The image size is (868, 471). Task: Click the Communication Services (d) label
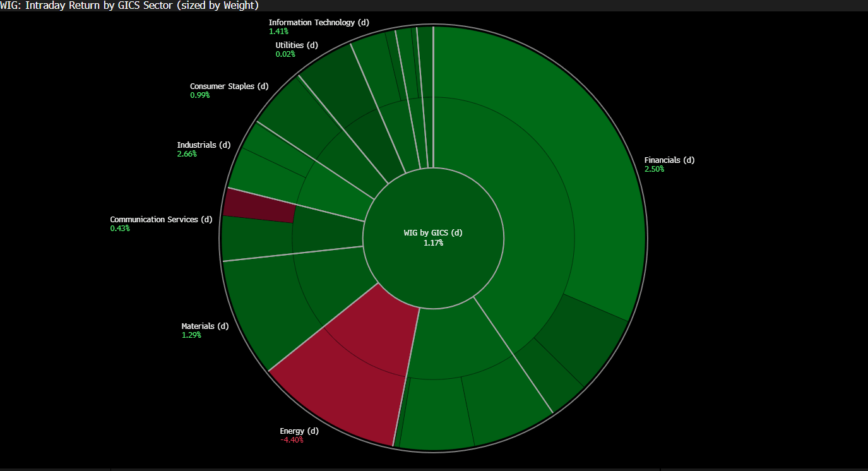coord(161,220)
